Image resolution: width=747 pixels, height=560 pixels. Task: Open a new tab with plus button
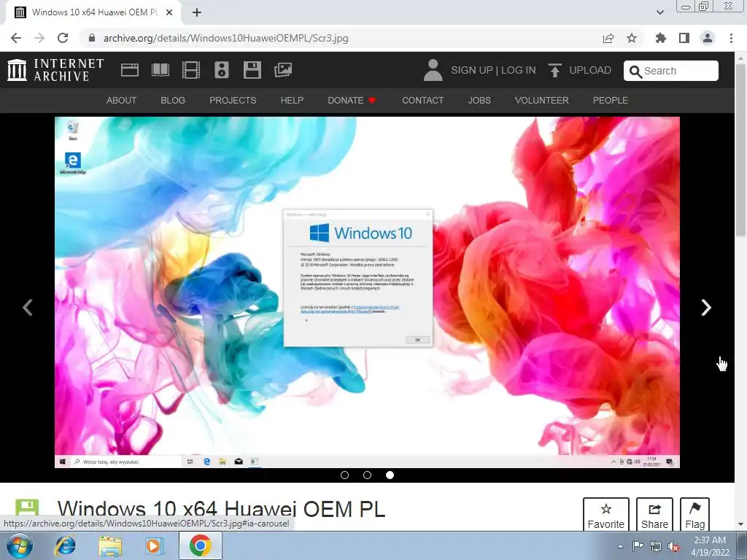click(197, 12)
